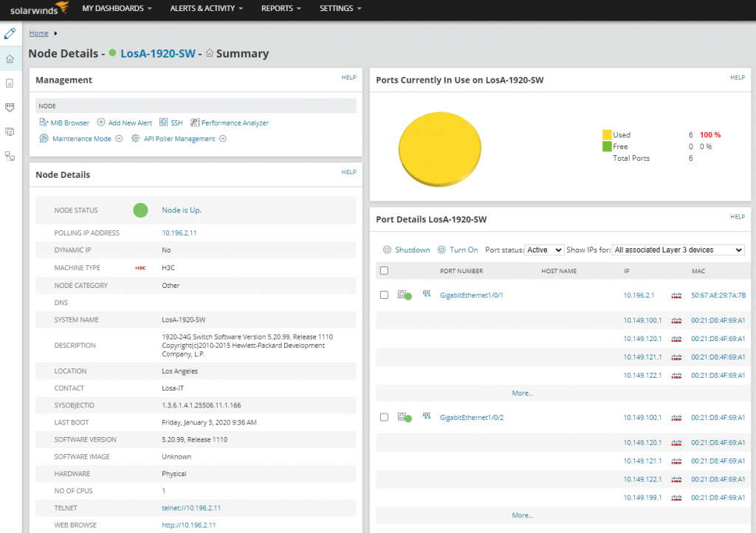Click the MAC column header
Viewport: 756px width, 533px height.
pyautogui.click(x=698, y=272)
